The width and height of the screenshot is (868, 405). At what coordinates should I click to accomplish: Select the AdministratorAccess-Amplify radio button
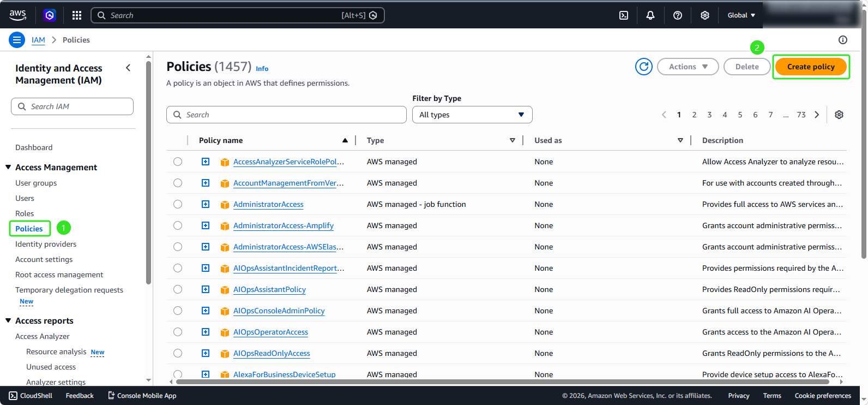click(x=178, y=225)
